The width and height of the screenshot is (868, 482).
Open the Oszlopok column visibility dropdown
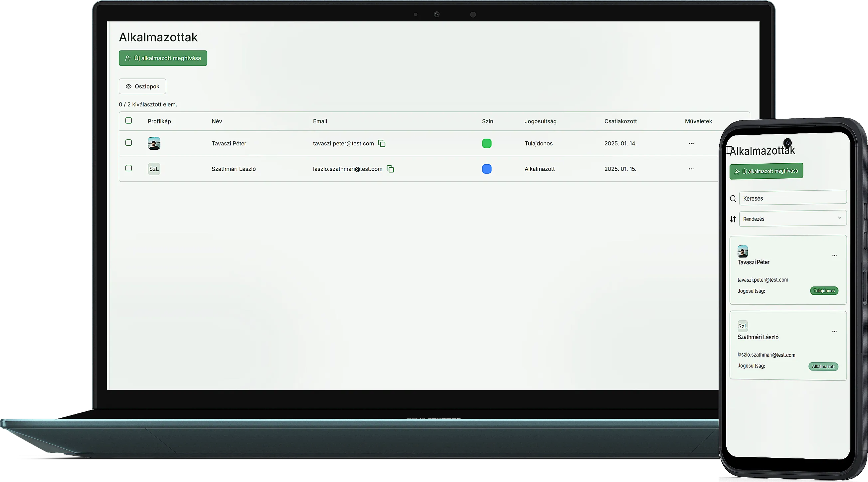[x=142, y=86]
